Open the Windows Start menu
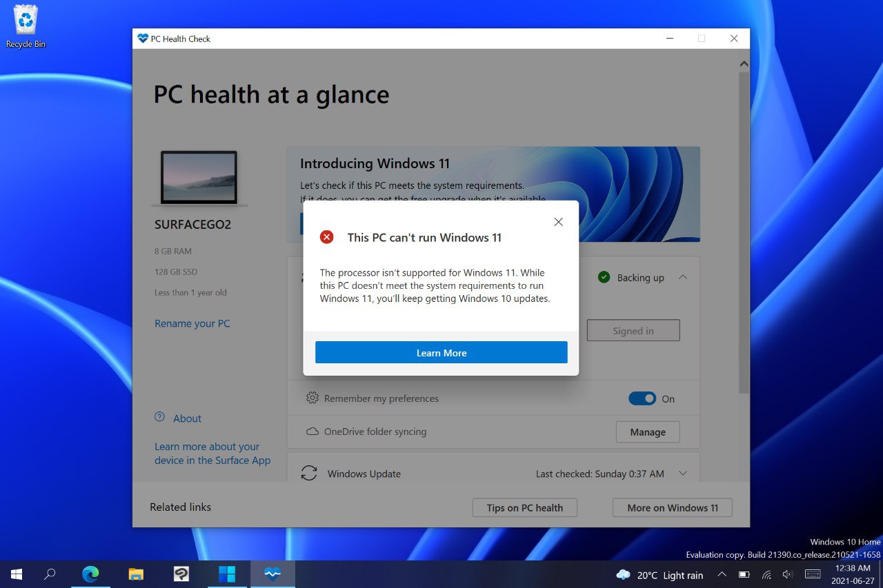Image resolution: width=883 pixels, height=588 pixels. [x=17, y=574]
